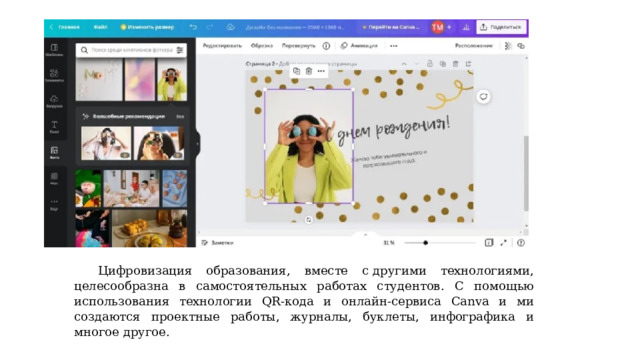Image resolution: width=640 pixels, height=360 pixels.
Task: Toggle the grid view page icon
Action: point(489,242)
